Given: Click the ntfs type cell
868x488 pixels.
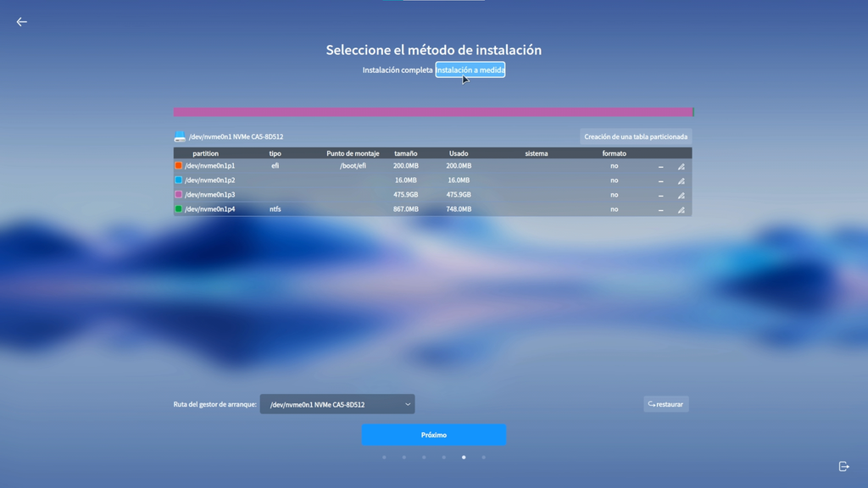Looking at the screenshot, I should click(x=275, y=209).
